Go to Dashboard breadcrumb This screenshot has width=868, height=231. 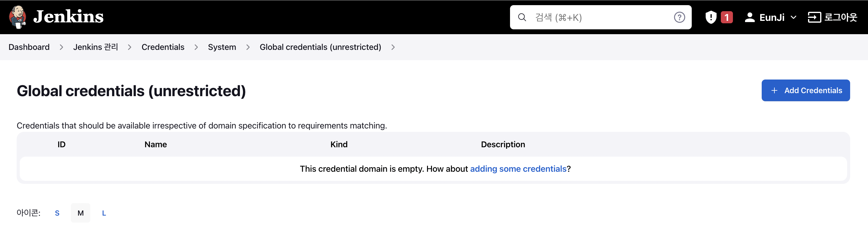pos(29,47)
